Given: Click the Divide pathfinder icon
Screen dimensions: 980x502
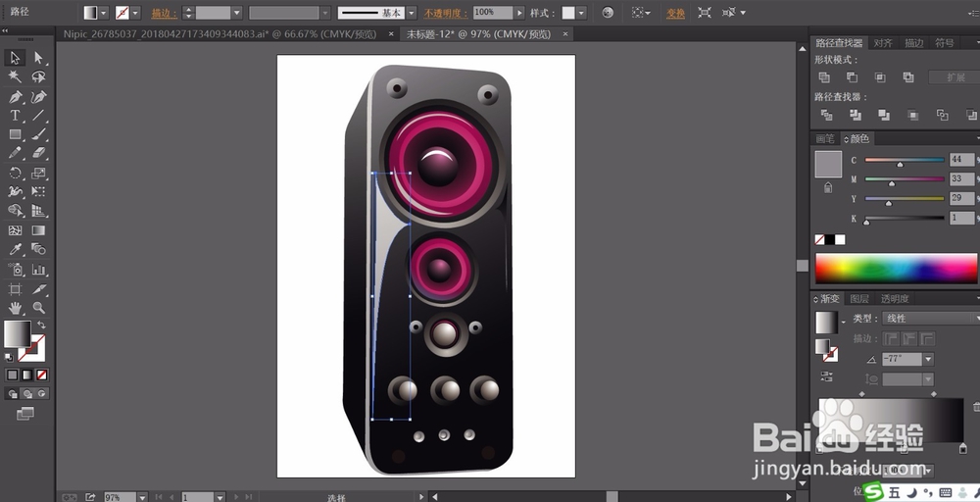Looking at the screenshot, I should 826,115.
